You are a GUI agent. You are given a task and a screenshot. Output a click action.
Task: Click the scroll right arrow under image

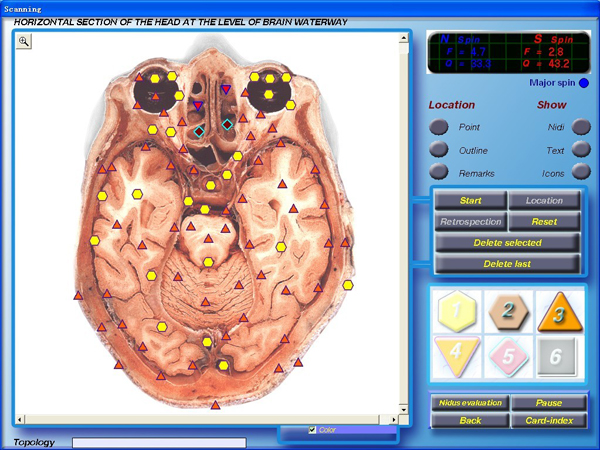pos(394,419)
